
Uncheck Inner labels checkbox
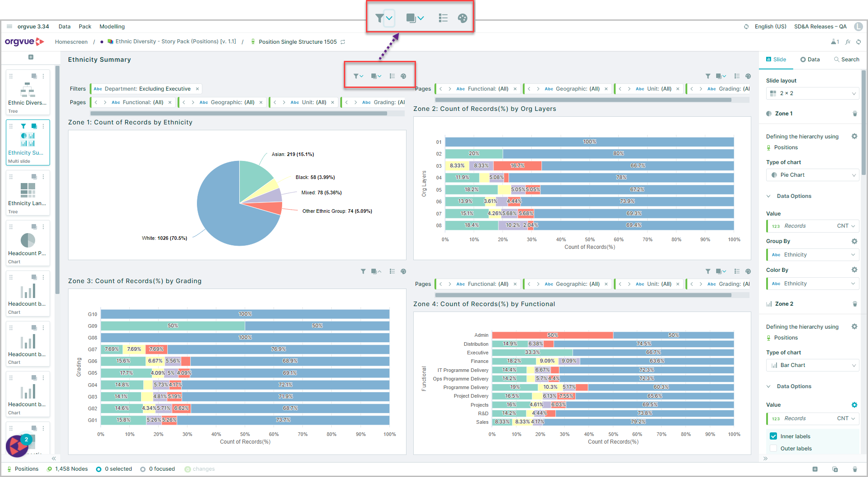click(773, 436)
